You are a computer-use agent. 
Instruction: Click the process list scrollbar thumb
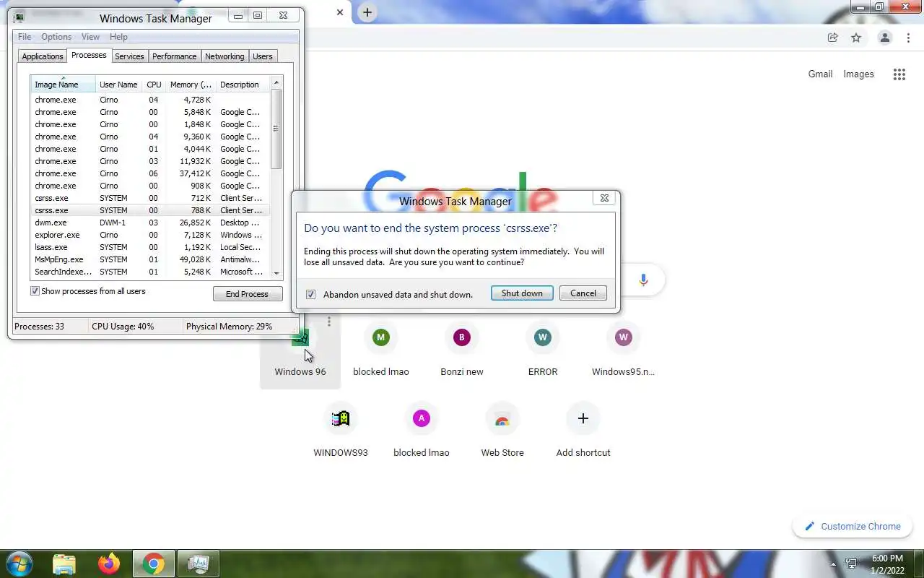[x=276, y=129]
